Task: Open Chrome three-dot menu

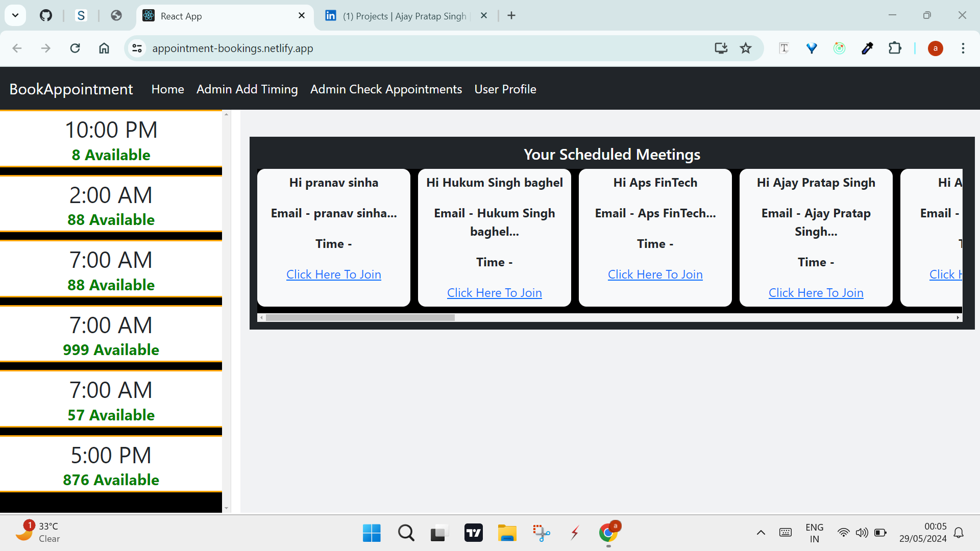Action: click(x=963, y=48)
